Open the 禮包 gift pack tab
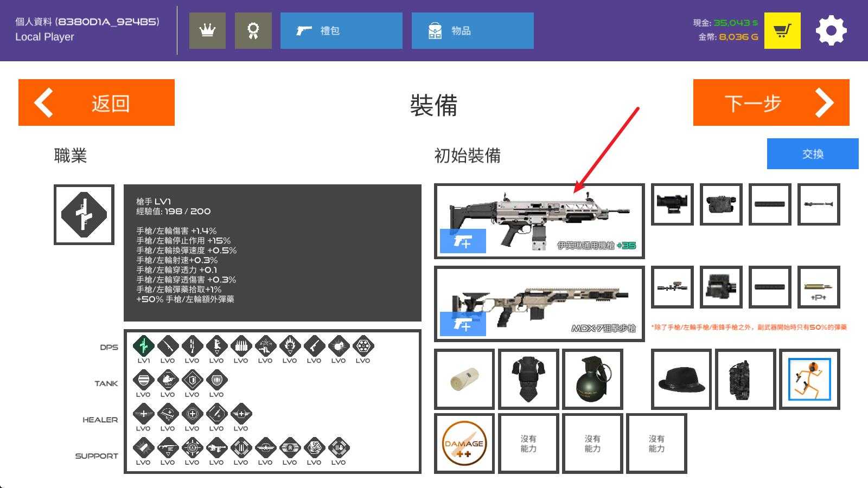 (x=341, y=31)
